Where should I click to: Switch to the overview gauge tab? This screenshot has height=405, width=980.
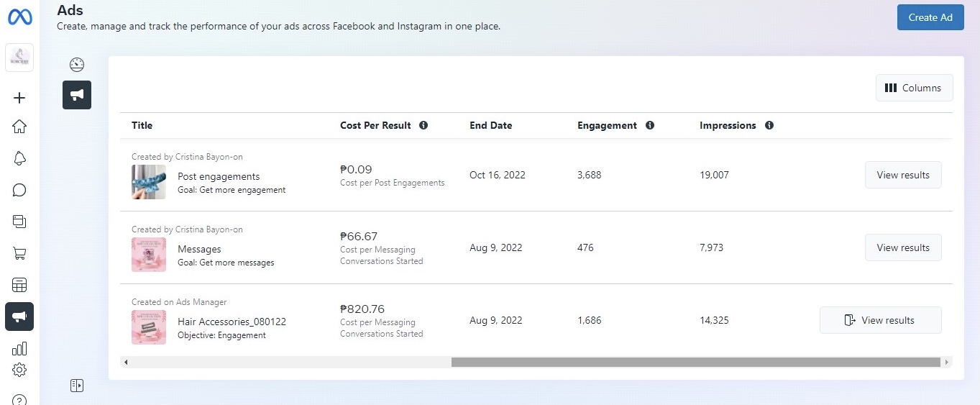77,65
